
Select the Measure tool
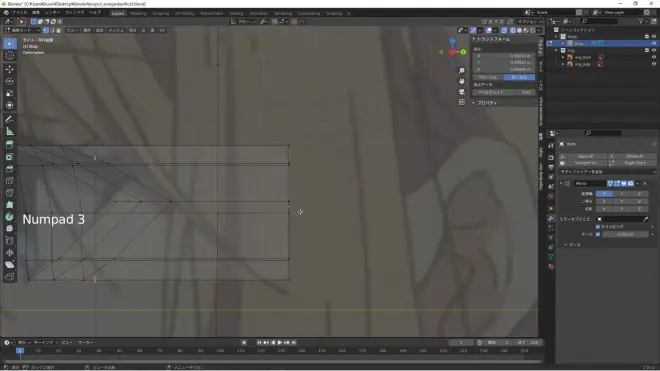[10, 132]
